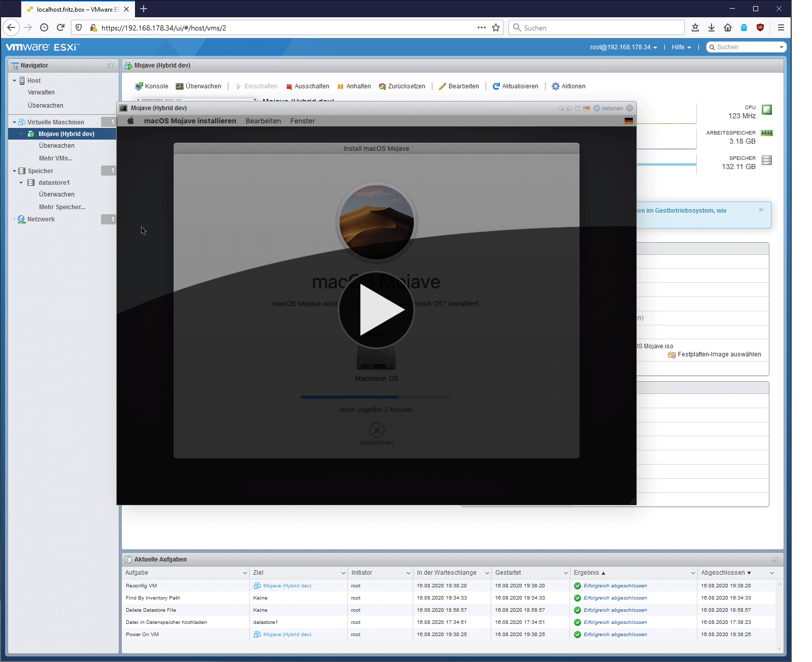Click the installer progress bar

tap(376, 397)
